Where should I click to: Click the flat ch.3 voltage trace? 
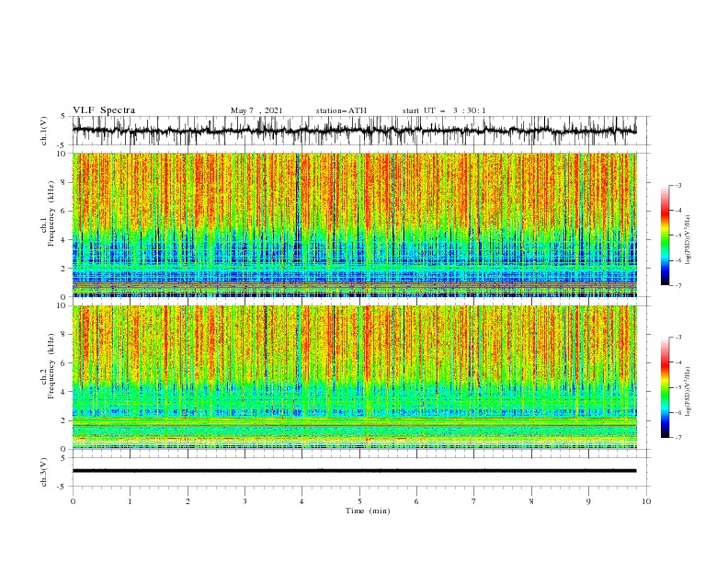click(354, 471)
